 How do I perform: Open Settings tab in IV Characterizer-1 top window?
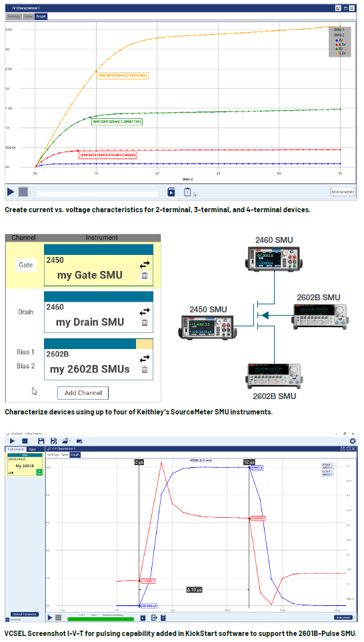[x=14, y=17]
